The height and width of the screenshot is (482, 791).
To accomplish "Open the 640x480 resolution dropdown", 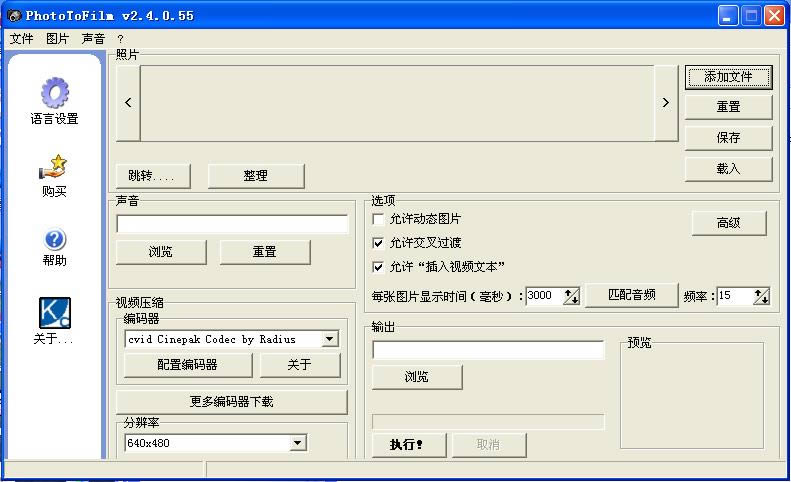I will pyautogui.click(x=298, y=443).
